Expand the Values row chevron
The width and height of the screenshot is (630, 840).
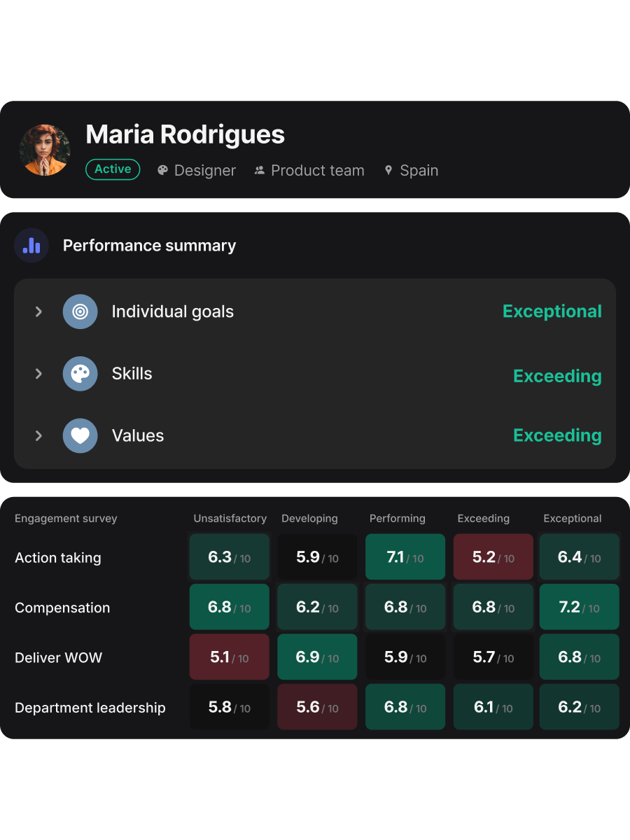click(38, 435)
